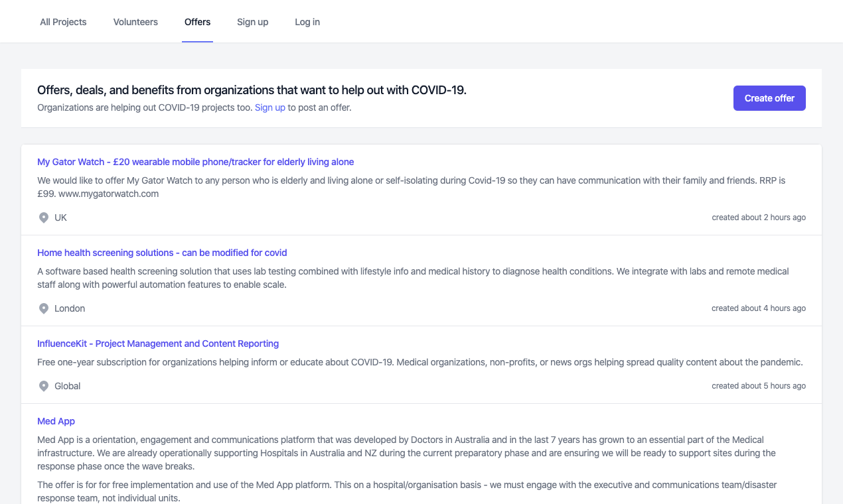
Task: Click the UK location text
Action: [x=60, y=218]
